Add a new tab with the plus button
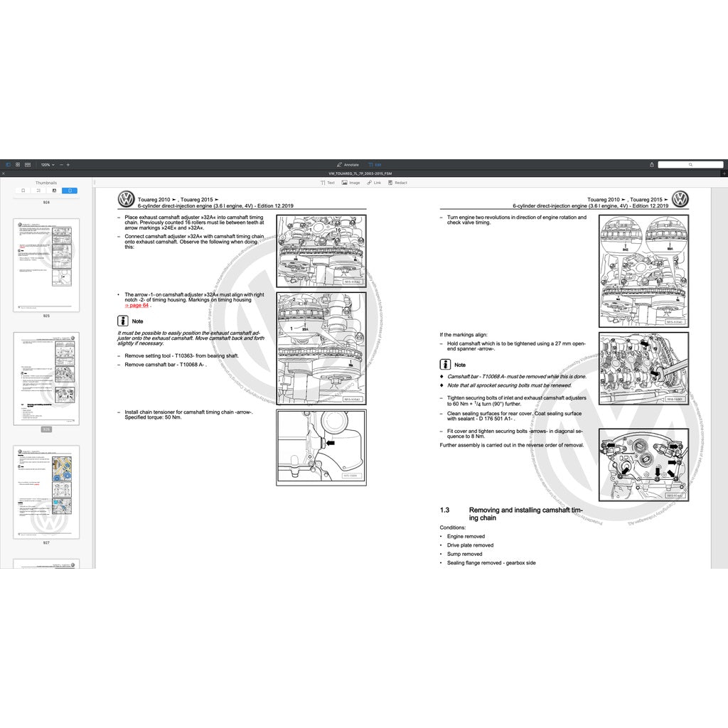This screenshot has width=728, height=728. [724, 173]
